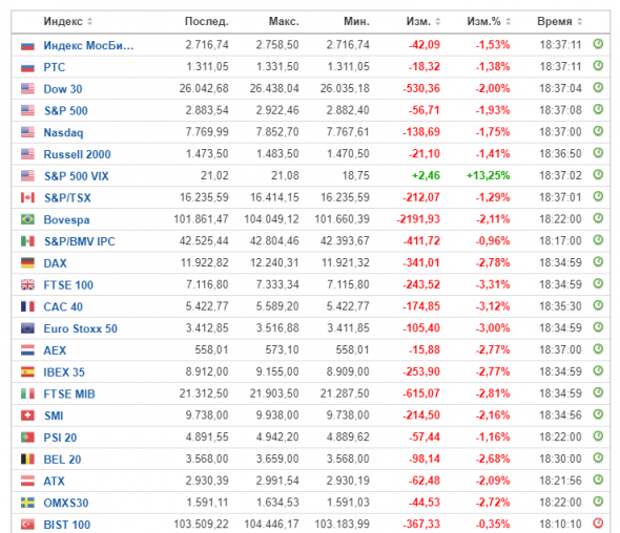This screenshot has height=533, width=620.
Task: Click the Dutch flag beside AEX
Action: tap(28, 350)
